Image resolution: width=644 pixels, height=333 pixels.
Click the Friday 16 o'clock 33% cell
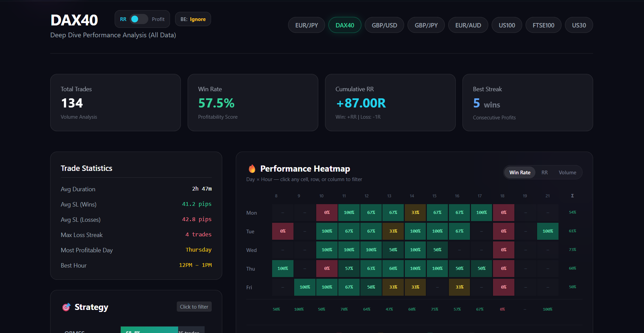(x=459, y=287)
